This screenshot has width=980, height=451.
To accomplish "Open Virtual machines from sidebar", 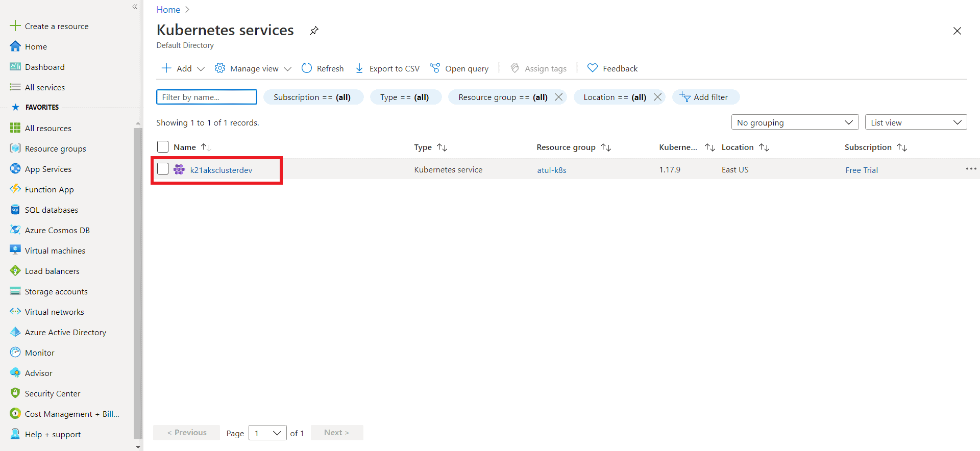I will click(55, 250).
